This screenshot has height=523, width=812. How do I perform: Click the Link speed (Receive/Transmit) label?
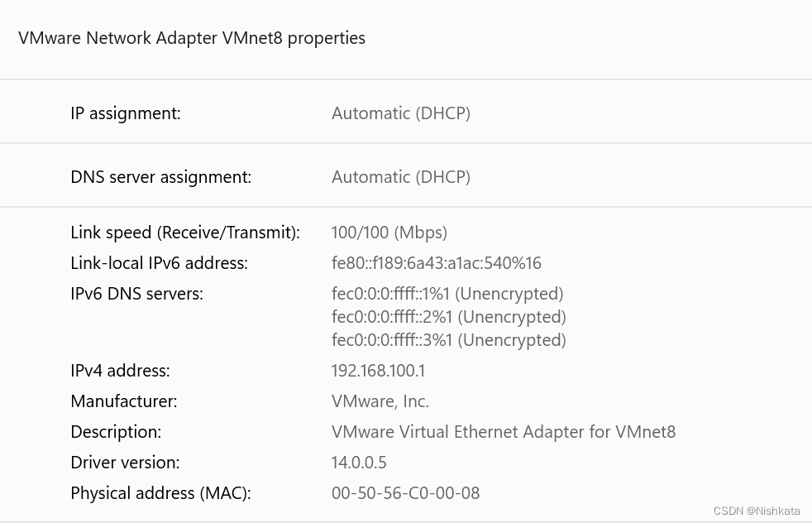pos(184,233)
